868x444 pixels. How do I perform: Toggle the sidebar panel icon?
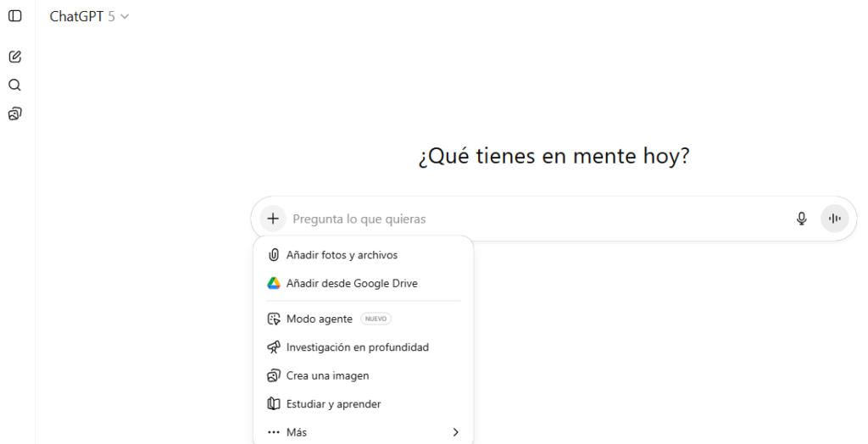[x=15, y=16]
